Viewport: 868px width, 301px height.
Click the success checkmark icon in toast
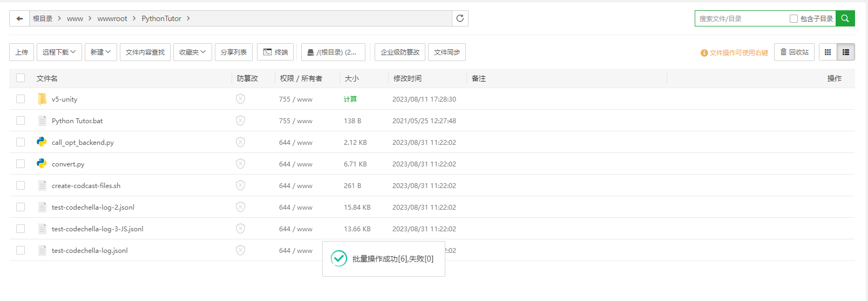tap(339, 259)
